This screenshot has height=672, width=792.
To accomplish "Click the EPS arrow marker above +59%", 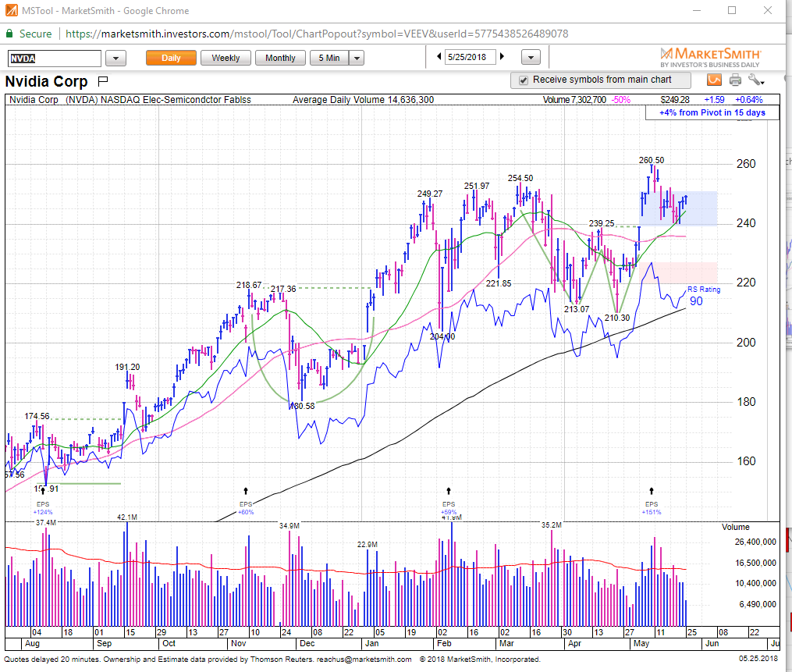I will pyautogui.click(x=449, y=491).
